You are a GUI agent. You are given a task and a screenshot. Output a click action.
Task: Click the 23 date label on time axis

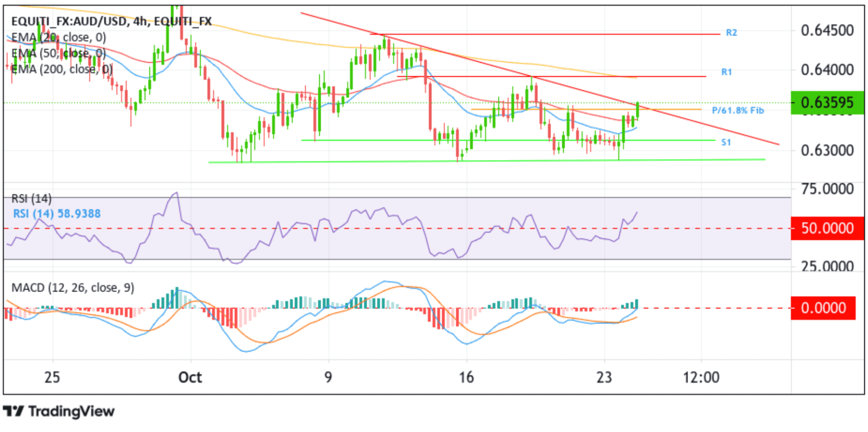tap(604, 377)
